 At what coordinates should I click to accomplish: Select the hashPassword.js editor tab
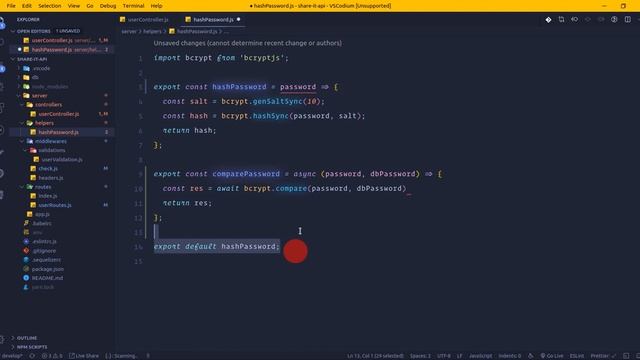point(213,19)
